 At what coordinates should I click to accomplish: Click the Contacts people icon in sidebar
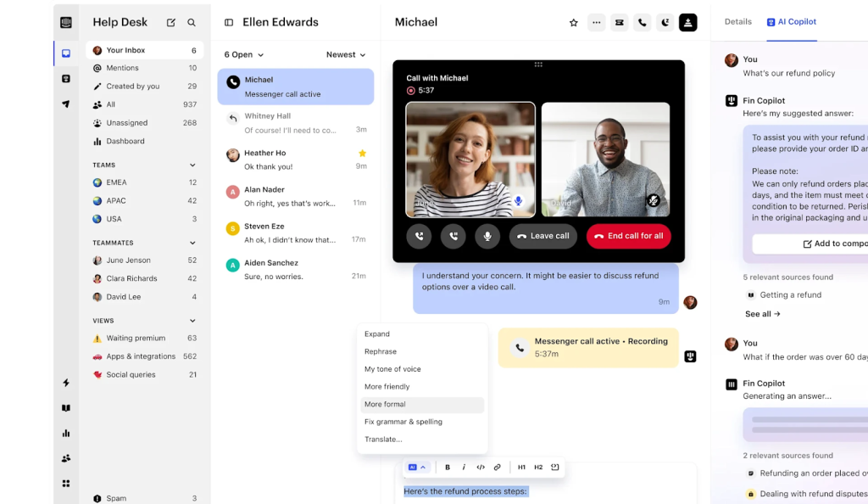(65, 457)
